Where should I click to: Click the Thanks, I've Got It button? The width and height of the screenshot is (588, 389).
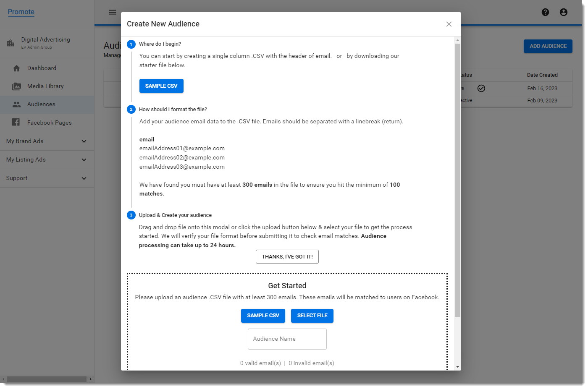(287, 257)
